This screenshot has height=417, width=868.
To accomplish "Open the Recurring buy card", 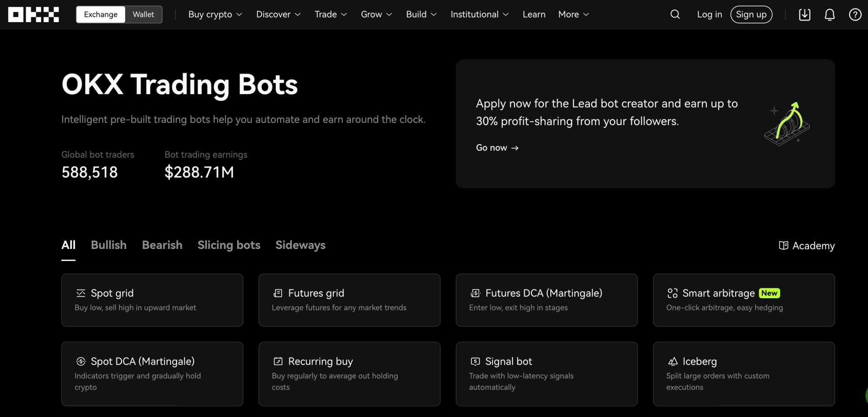I will click(x=349, y=374).
